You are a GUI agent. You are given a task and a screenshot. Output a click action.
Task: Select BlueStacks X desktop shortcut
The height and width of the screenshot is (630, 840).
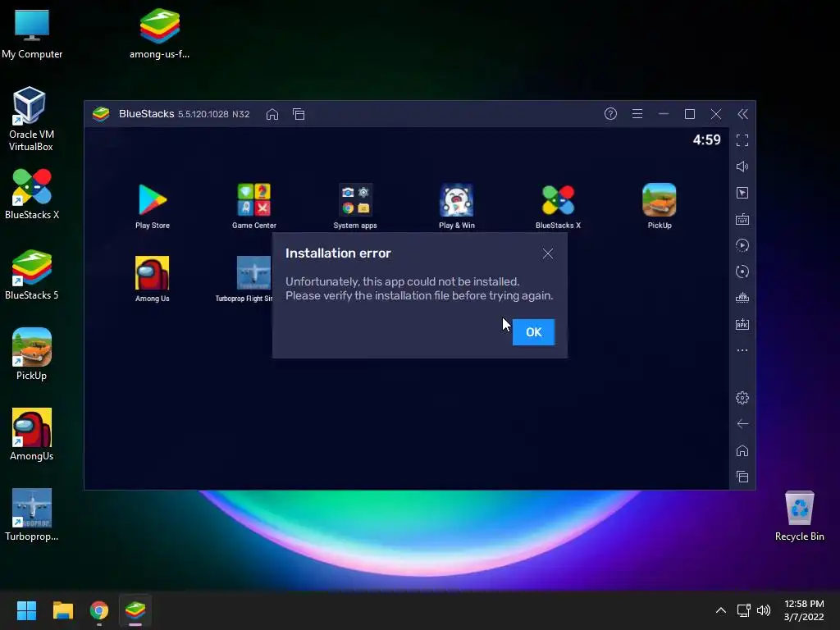point(32,194)
